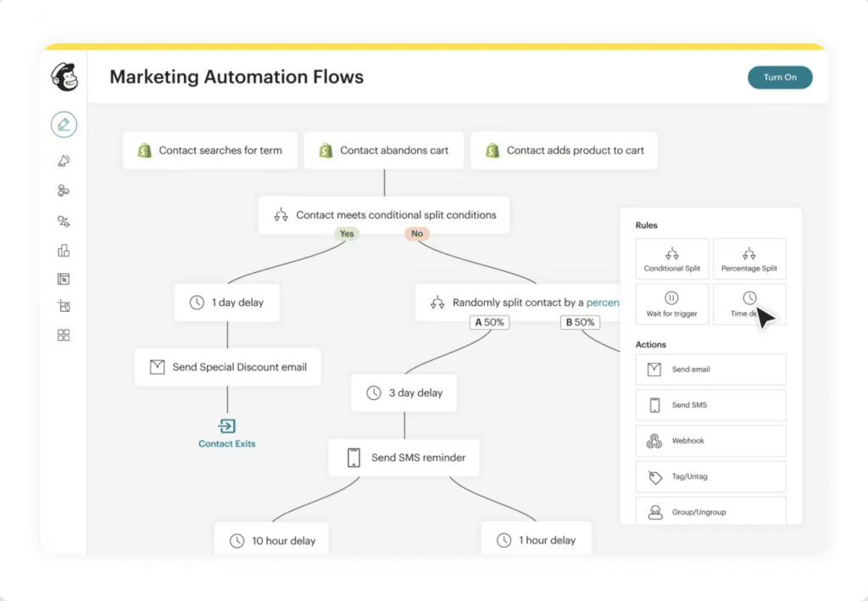Viewport: 868px width, 601px height.
Task: Select Contact adds product to cart text
Action: 576,151
